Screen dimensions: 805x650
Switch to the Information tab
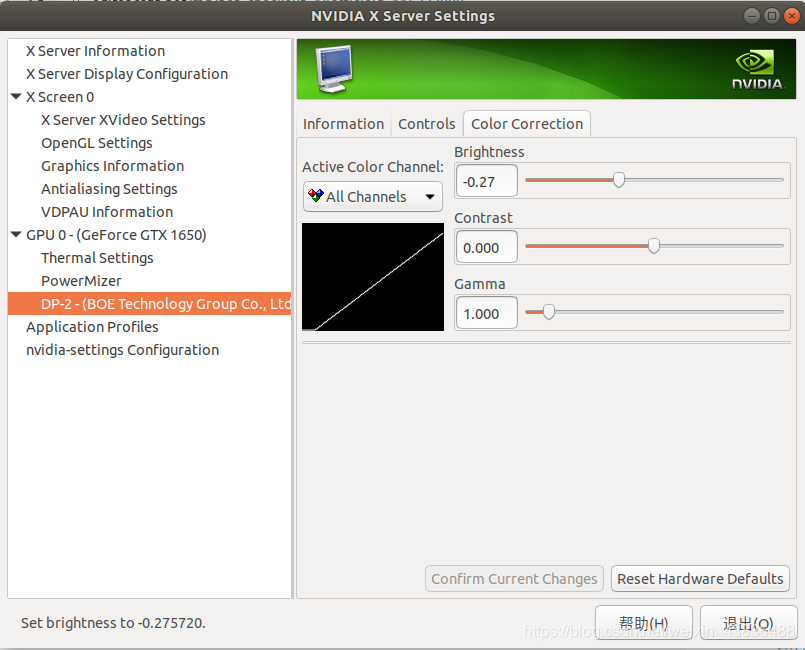pos(343,124)
